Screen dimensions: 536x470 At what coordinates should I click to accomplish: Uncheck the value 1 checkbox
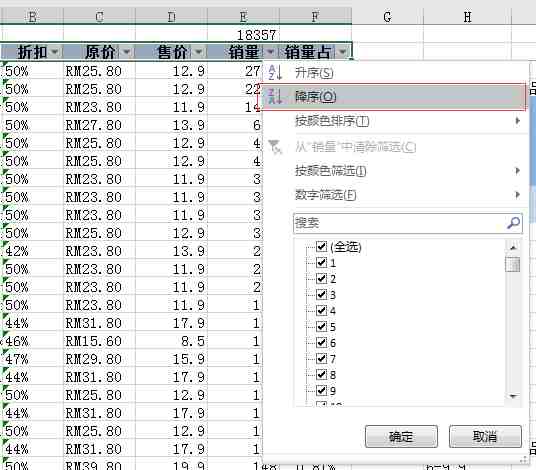pyautogui.click(x=321, y=262)
